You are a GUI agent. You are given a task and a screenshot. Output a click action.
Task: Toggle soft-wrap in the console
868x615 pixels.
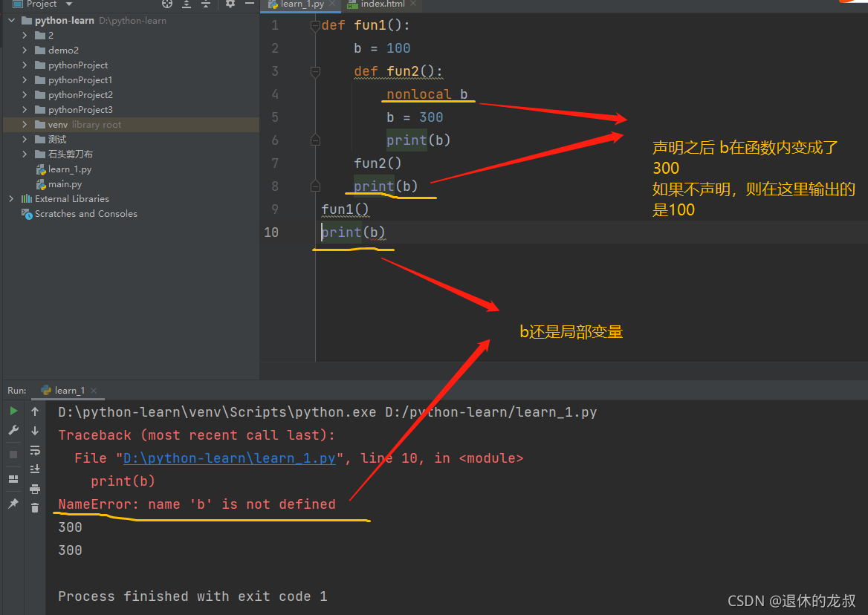tap(35, 450)
